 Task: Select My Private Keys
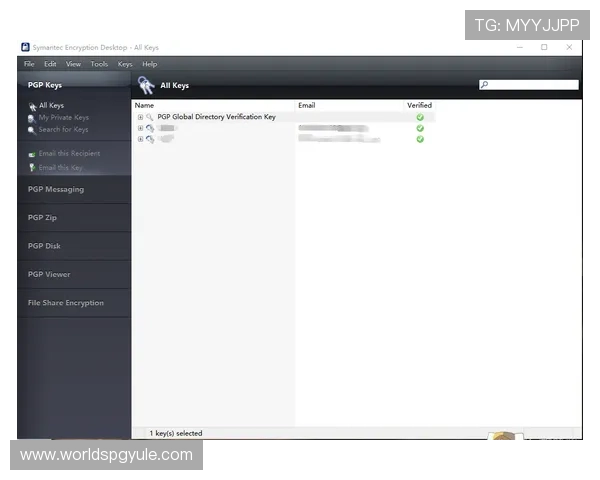click(64, 118)
